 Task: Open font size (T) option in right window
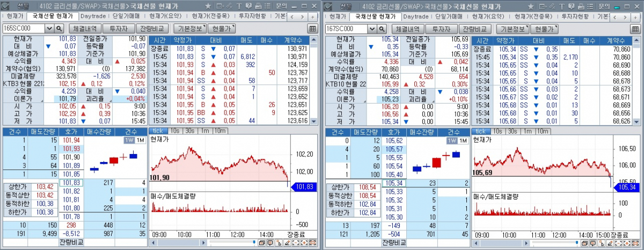point(562,6)
